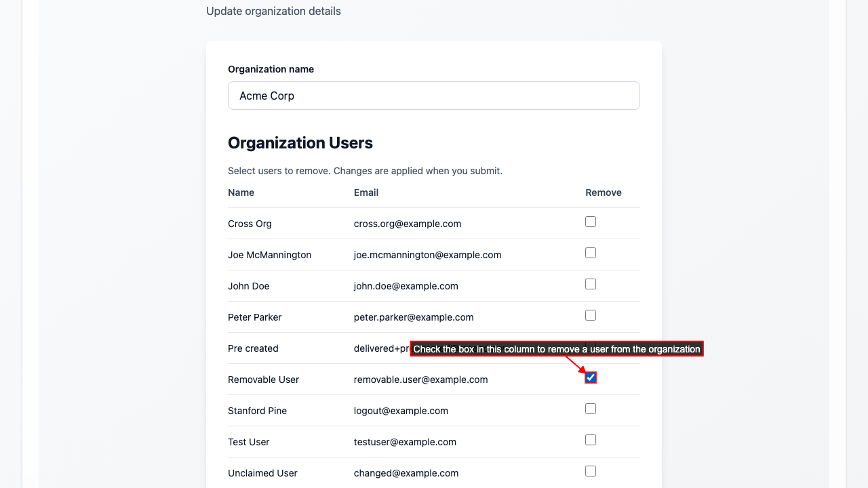Click the Remove column header
868x488 pixels.
[x=603, y=192]
